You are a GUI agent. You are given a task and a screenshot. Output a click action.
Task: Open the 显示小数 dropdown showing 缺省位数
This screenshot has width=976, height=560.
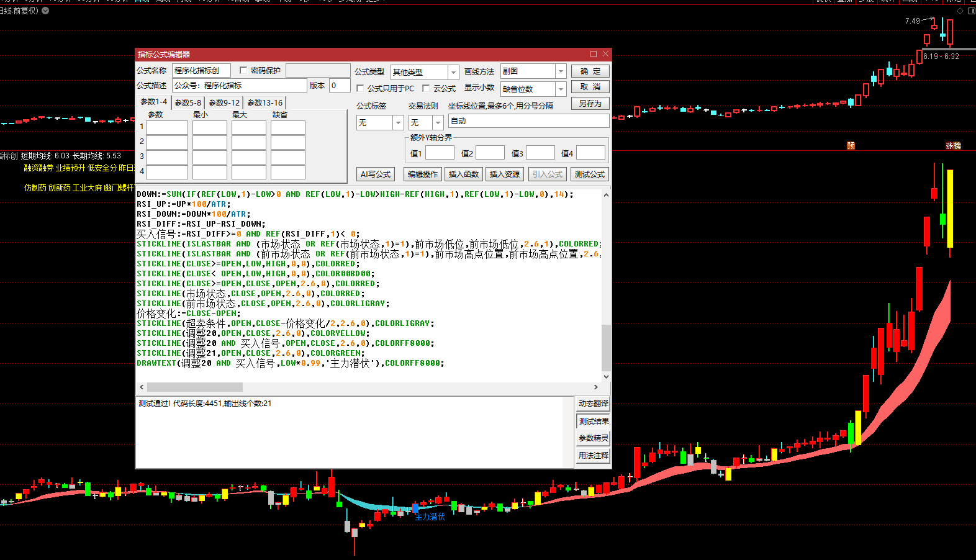click(561, 89)
